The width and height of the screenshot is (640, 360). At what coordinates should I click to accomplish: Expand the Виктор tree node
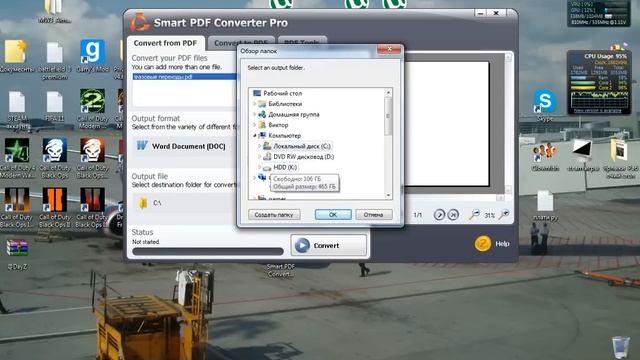coord(255,125)
